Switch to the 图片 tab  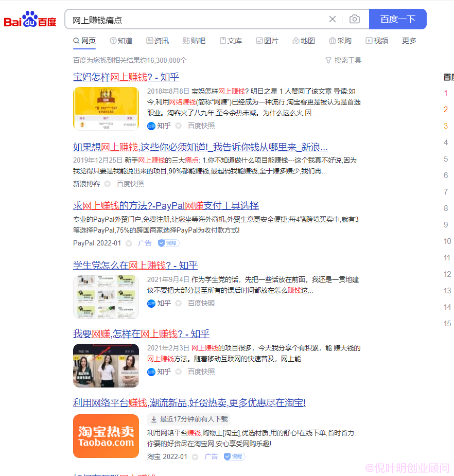click(x=267, y=41)
